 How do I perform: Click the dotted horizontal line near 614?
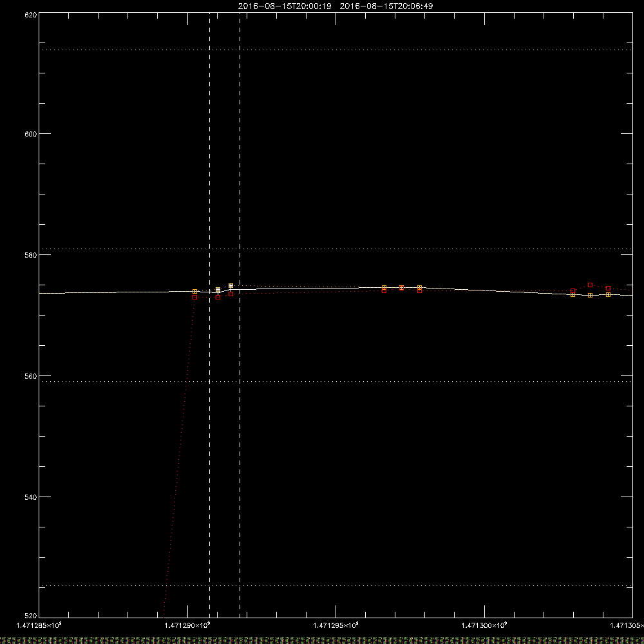[335, 50]
